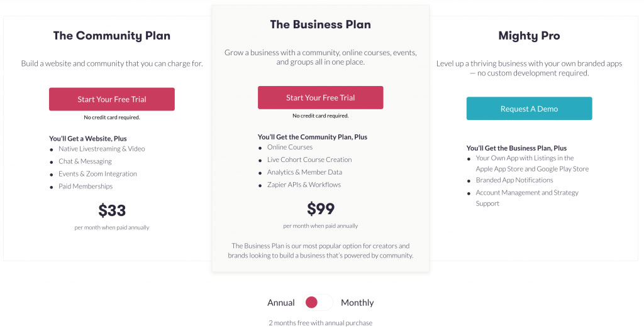This screenshot has height=331, width=644.
Task: Select the Monthly billing label
Action: [x=357, y=303]
